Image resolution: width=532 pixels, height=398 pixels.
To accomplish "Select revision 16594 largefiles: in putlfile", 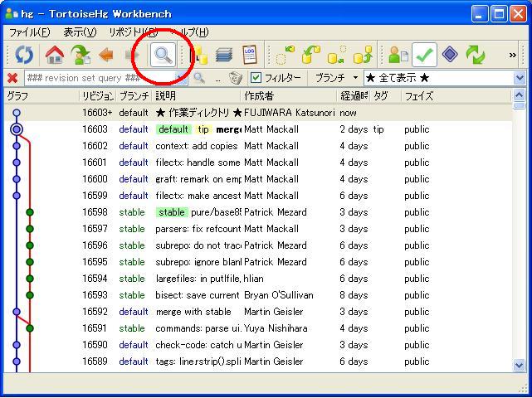I will tap(258, 279).
